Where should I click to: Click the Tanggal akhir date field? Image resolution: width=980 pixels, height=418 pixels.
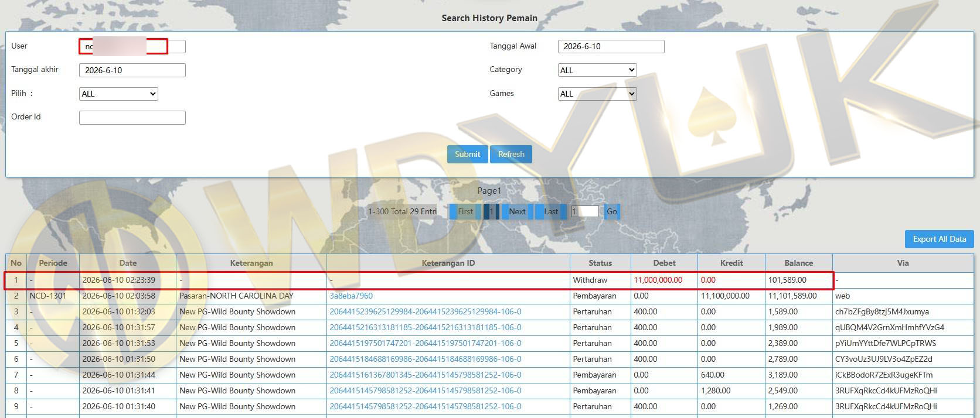[132, 70]
